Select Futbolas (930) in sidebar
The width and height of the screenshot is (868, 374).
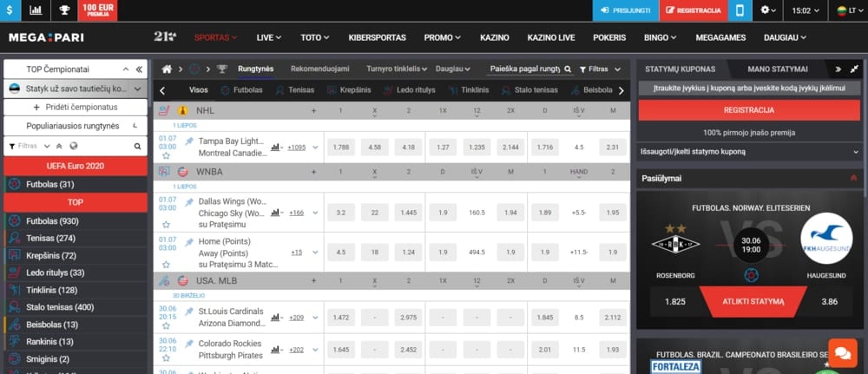tap(76, 221)
